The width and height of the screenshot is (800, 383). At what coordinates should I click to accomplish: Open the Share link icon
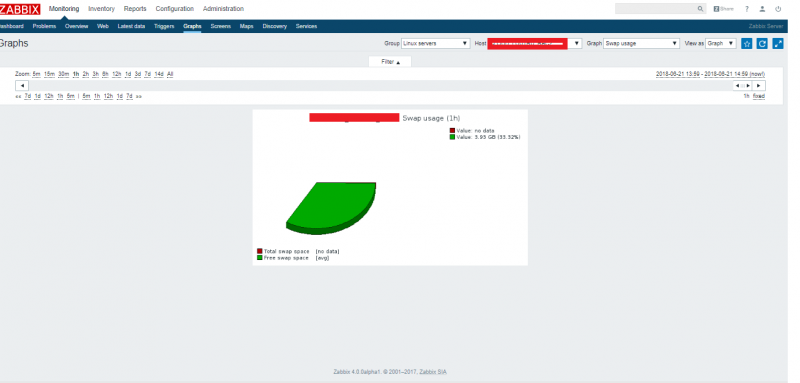coord(723,9)
